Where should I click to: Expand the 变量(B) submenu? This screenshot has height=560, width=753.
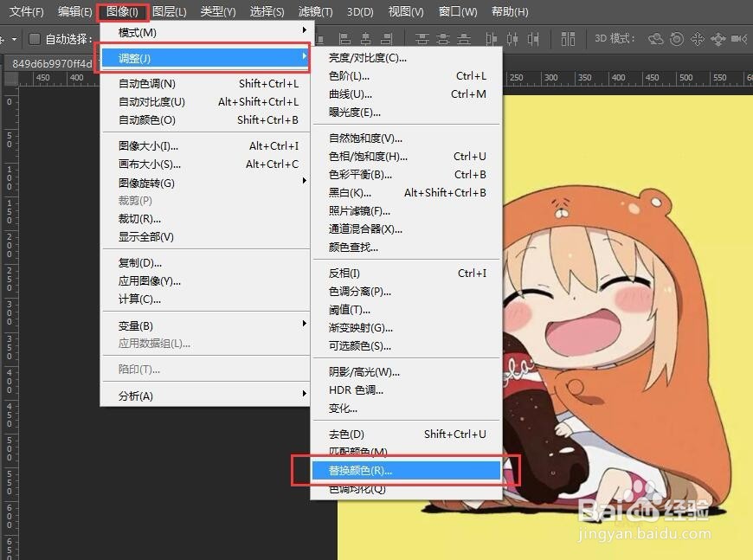click(205, 325)
